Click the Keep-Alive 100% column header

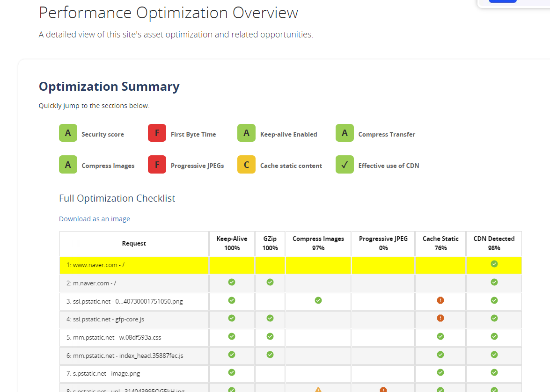point(232,244)
